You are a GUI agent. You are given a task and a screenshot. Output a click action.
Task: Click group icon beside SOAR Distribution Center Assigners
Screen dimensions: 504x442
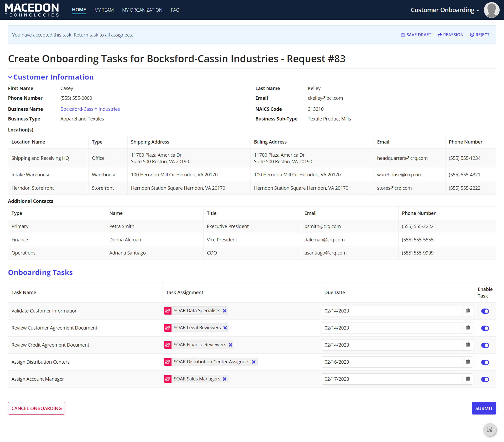[168, 362]
